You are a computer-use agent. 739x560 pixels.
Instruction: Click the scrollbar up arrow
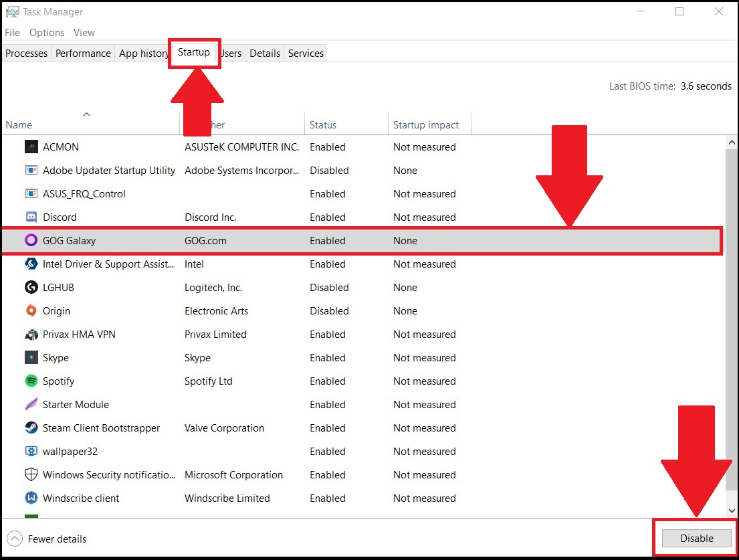click(732, 143)
